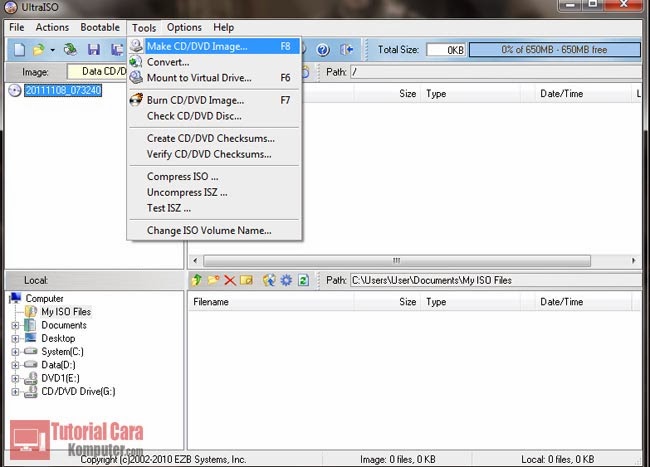Choose Change ISO Volume Name... menu item

pyautogui.click(x=214, y=230)
